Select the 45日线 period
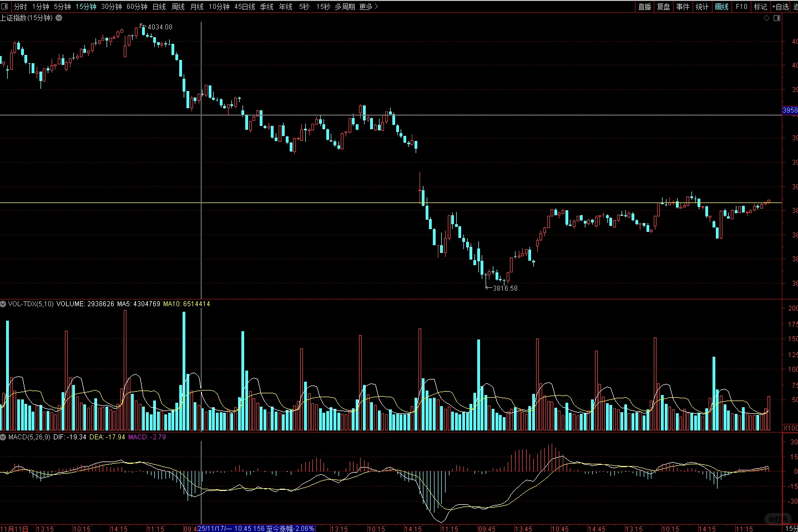 coord(245,7)
